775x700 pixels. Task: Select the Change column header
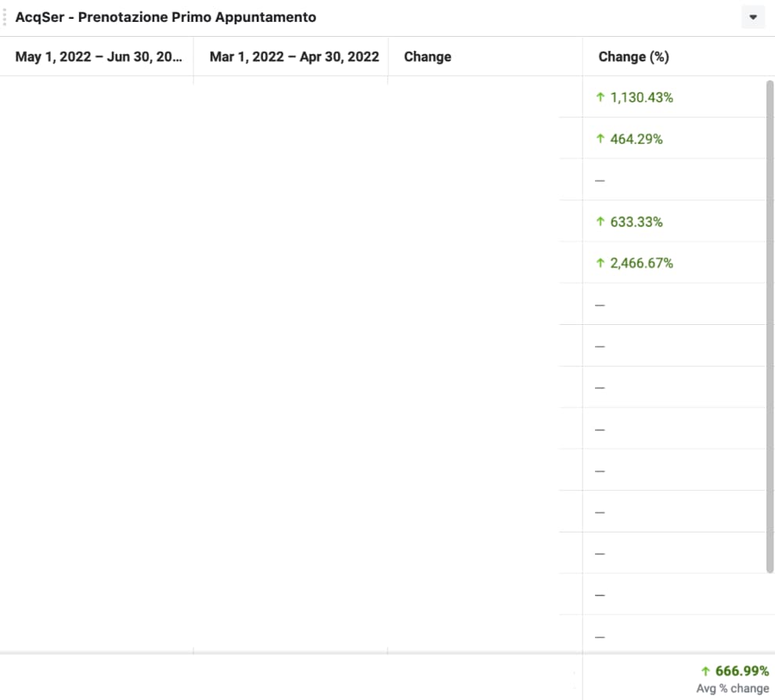coord(427,56)
